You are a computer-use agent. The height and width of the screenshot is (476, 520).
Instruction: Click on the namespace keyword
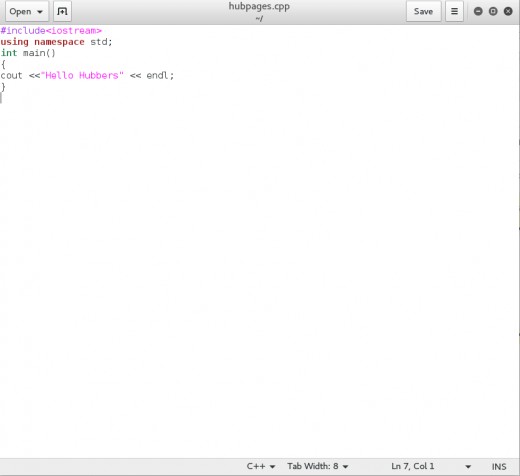59,42
